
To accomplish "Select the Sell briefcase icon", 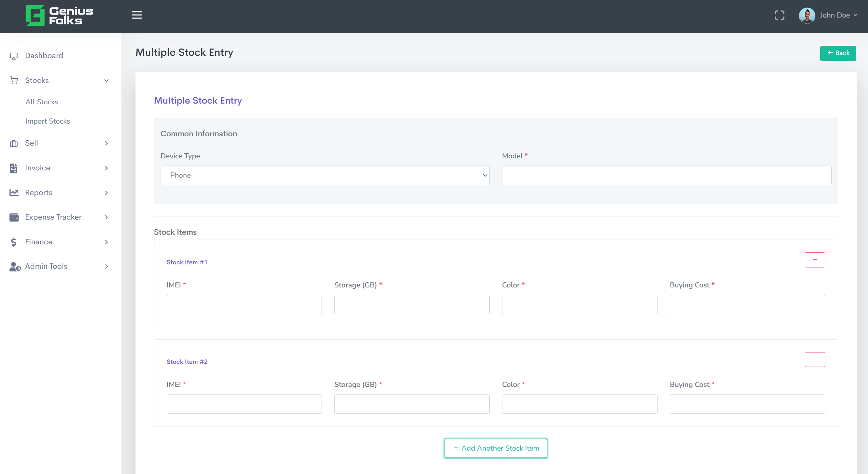I will coord(14,143).
